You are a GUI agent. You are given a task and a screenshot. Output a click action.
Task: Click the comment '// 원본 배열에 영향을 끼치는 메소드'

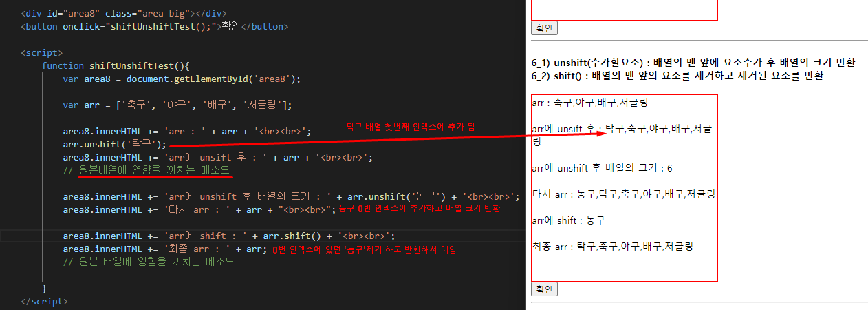coord(149,262)
